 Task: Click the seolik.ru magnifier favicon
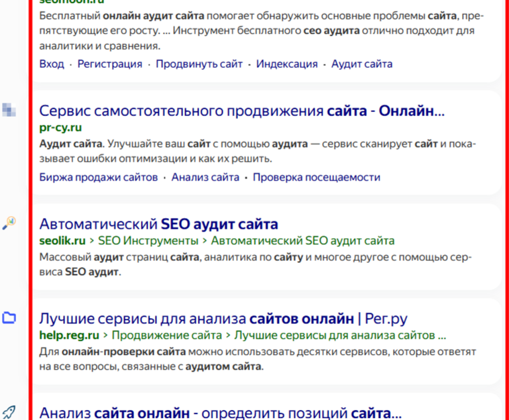click(x=9, y=223)
